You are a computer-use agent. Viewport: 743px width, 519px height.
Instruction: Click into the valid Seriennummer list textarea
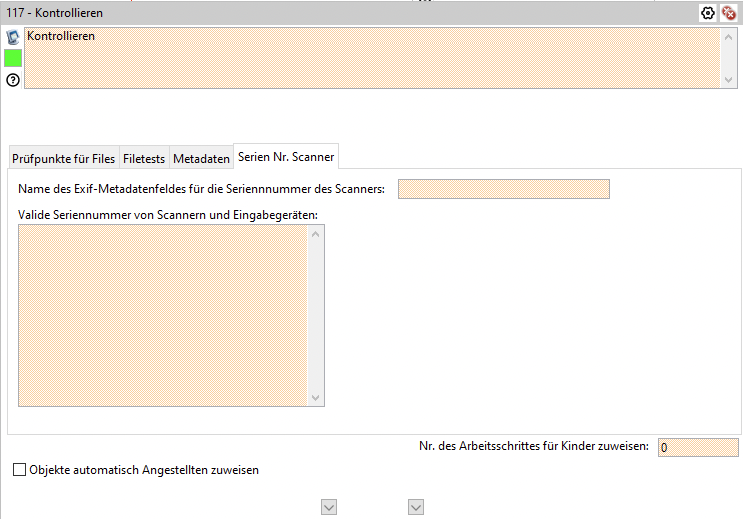pos(163,320)
